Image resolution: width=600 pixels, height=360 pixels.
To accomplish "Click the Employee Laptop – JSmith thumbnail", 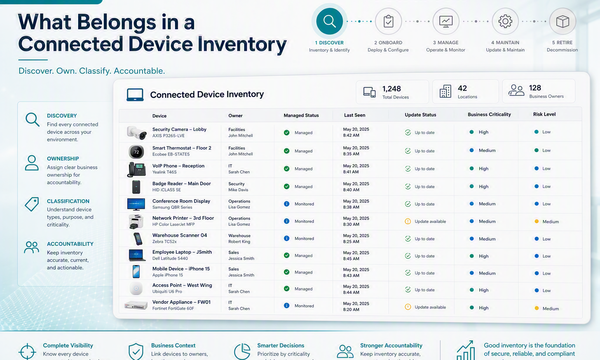I will (x=136, y=255).
